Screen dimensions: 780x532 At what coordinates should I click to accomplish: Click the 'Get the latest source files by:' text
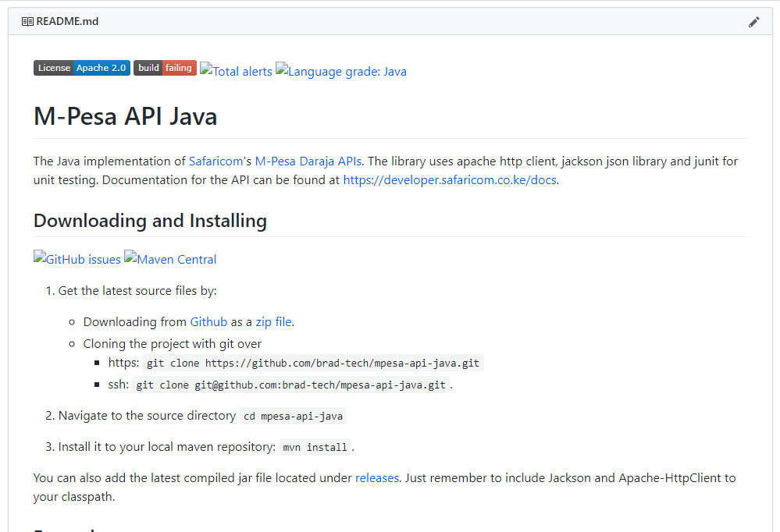pyautogui.click(x=137, y=291)
